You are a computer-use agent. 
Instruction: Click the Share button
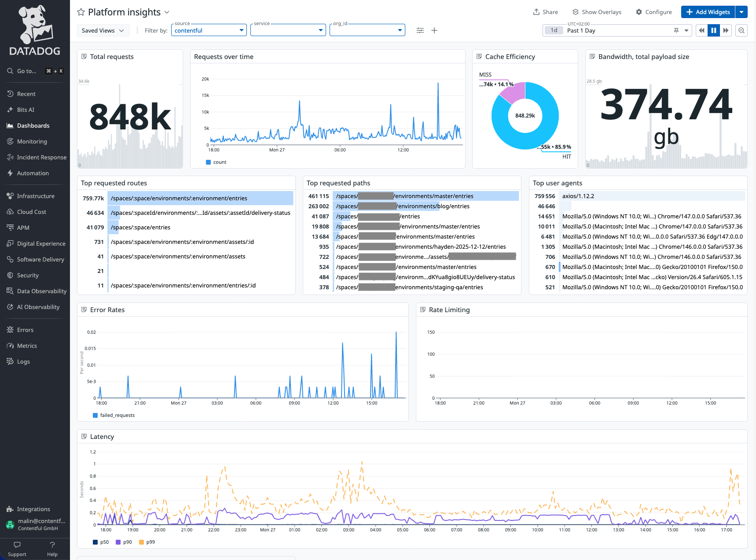[x=546, y=12]
